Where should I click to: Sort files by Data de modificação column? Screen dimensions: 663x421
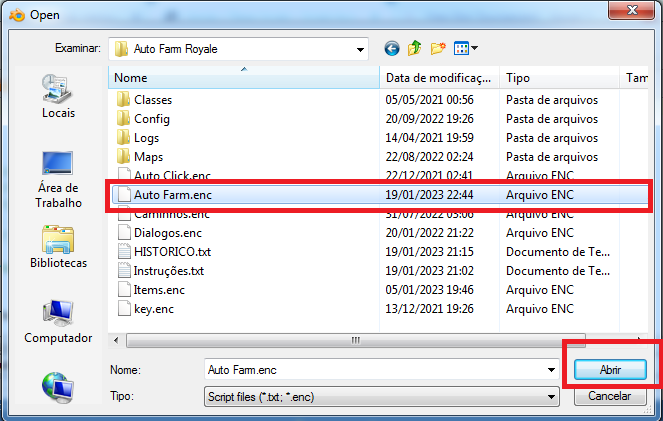coord(438,77)
